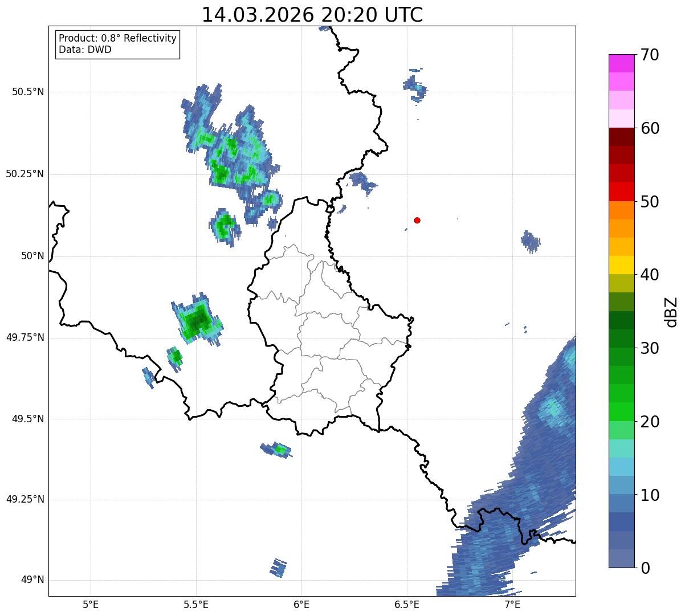Click the 6.5°E longitude label
Screen dimensions: 685x616
tap(407, 604)
